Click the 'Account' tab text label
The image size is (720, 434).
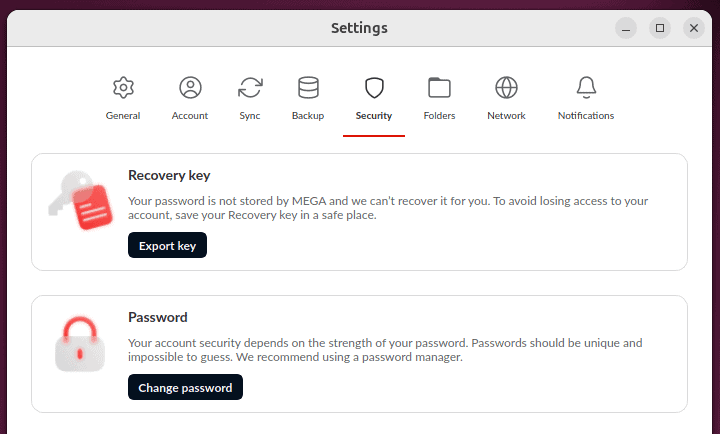[190, 116]
